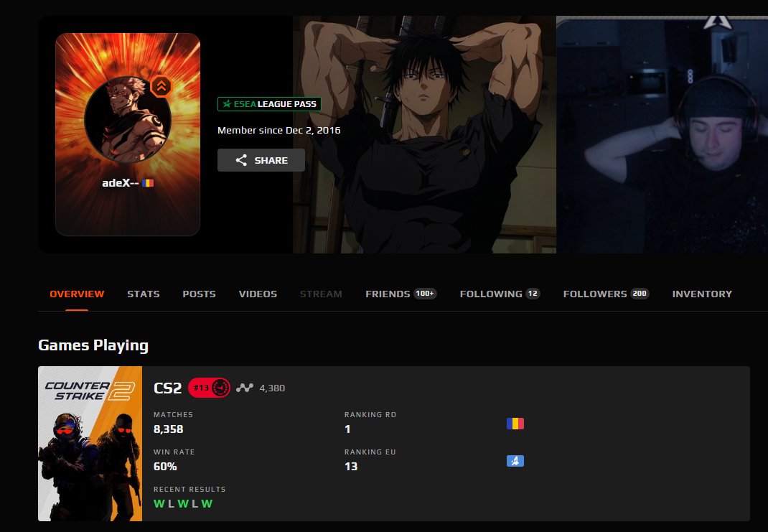Click the CS2 game title
Screen dimensions: 768x532
click(167, 388)
